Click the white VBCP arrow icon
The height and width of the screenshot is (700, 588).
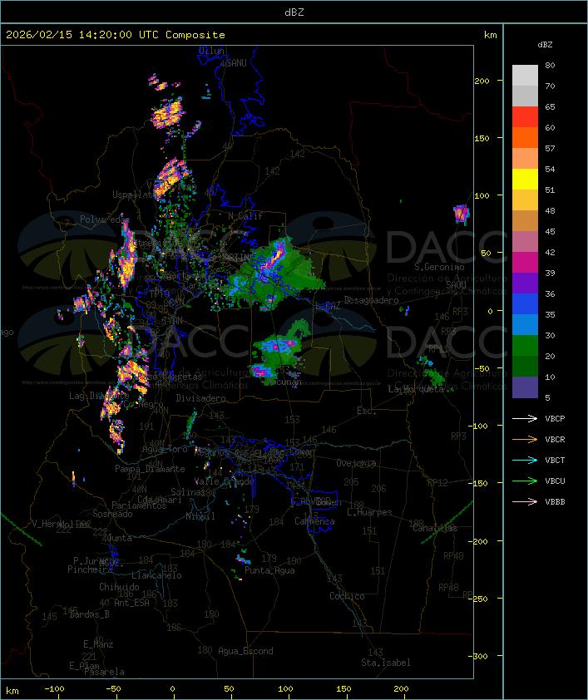(x=525, y=419)
